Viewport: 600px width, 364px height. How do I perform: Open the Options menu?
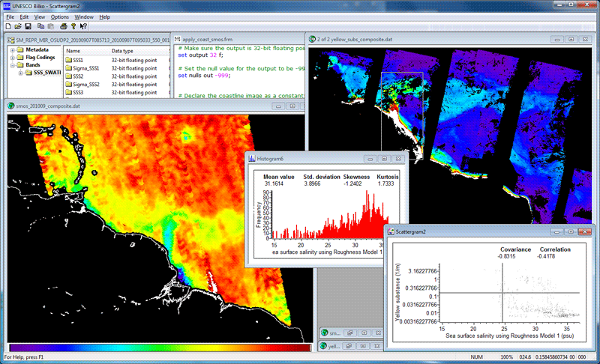(60, 16)
